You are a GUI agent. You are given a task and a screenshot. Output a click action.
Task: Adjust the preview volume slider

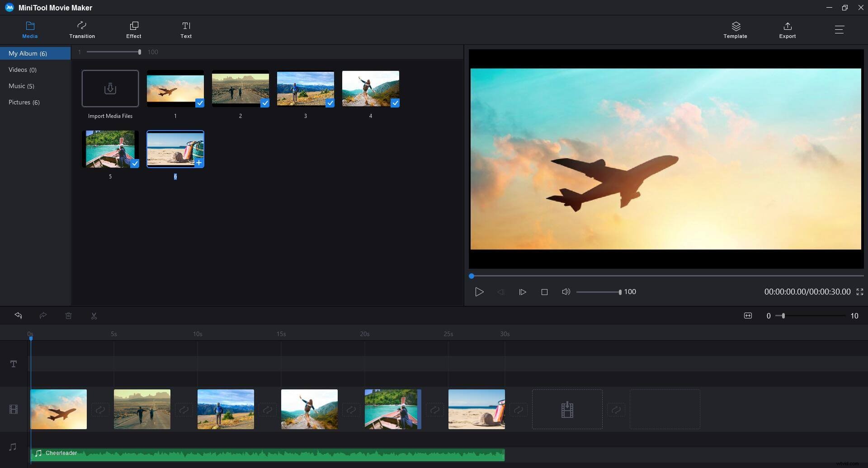pos(598,291)
